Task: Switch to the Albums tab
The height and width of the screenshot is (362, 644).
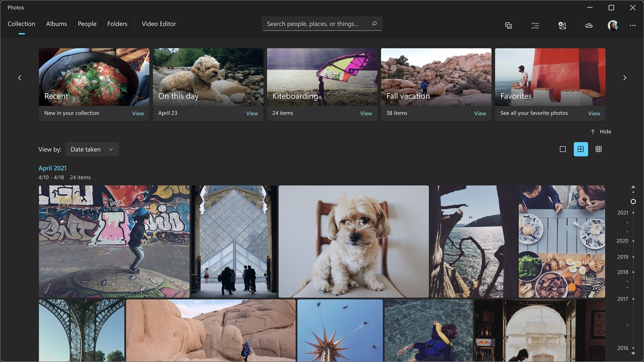Action: tap(57, 24)
